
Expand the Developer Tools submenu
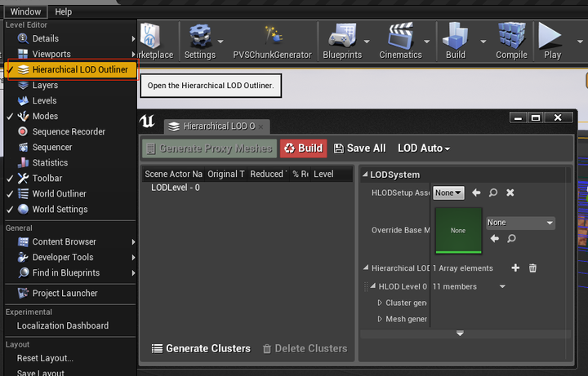tap(70, 257)
